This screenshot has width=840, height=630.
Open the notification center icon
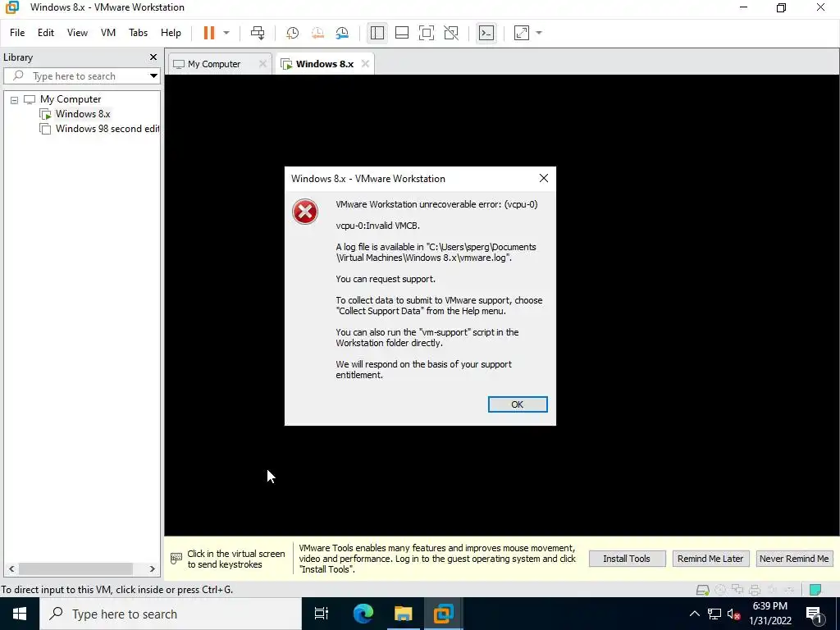815,614
